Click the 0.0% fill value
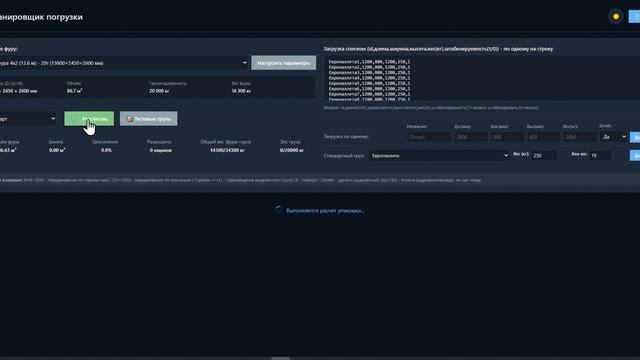This screenshot has width=640, height=360. coord(106,150)
